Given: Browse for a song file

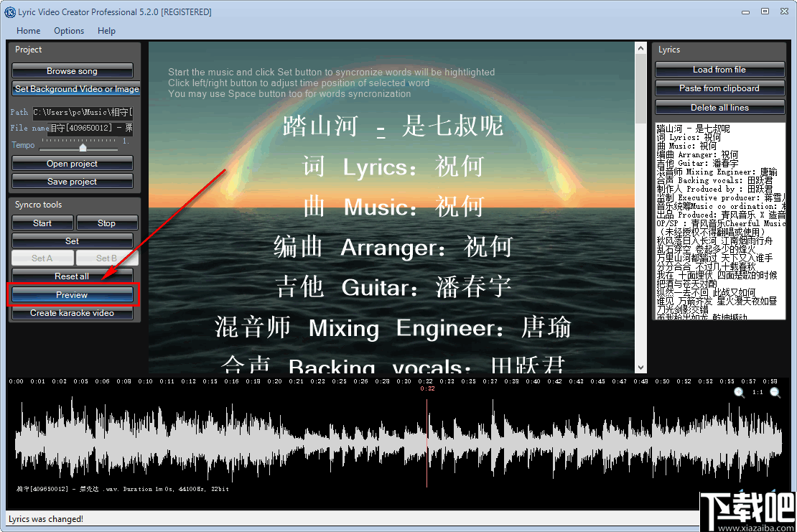Looking at the screenshot, I should click(72, 70).
